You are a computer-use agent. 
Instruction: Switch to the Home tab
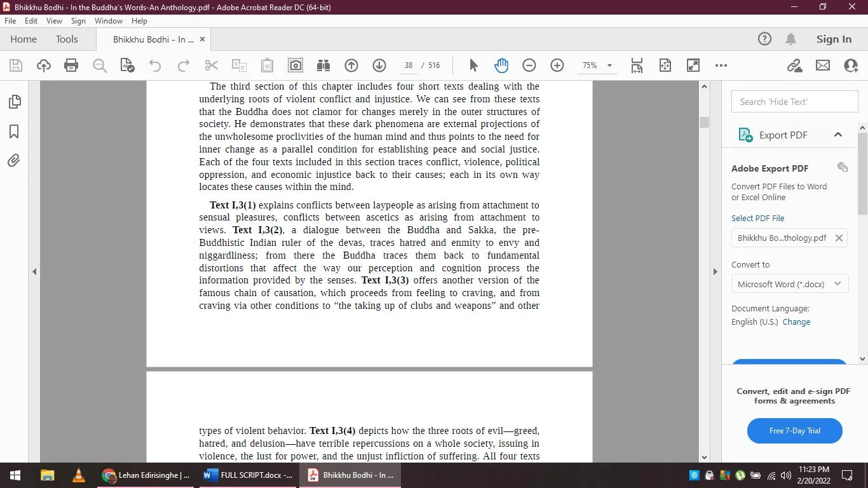[x=24, y=39]
